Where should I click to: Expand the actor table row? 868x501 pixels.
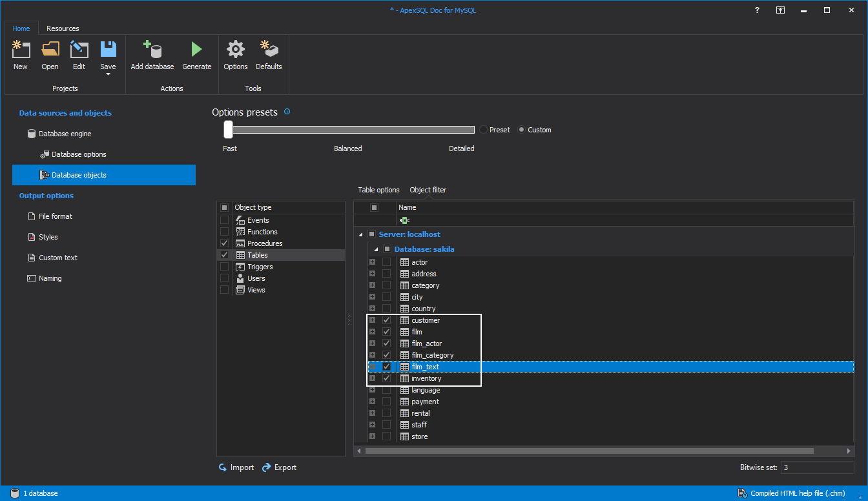372,262
